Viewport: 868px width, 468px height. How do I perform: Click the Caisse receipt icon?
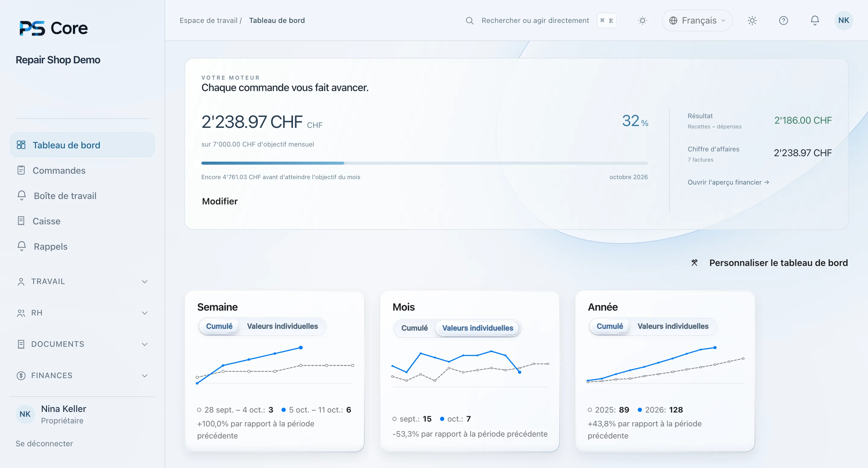21,221
